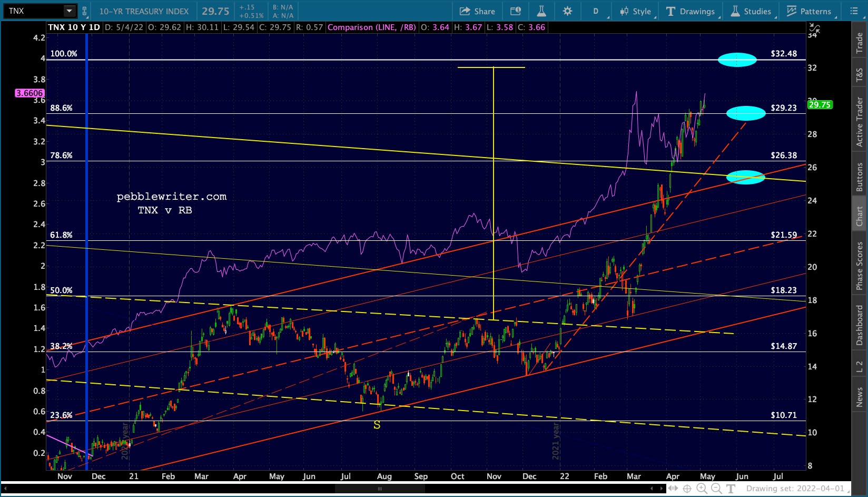Expand the TNX symbol dropdown arrow

tap(70, 11)
